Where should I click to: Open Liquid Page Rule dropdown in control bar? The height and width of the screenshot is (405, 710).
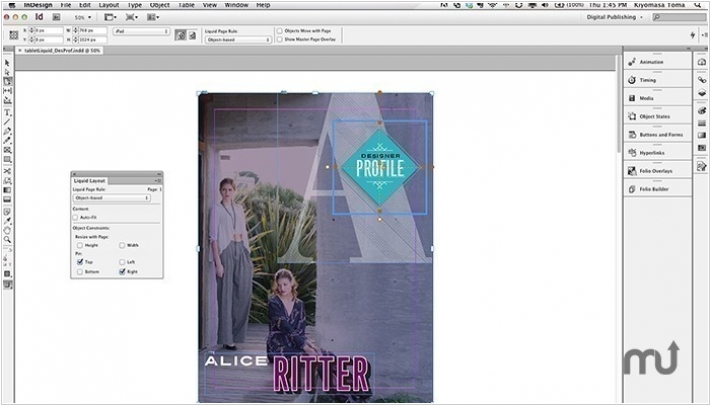238,40
